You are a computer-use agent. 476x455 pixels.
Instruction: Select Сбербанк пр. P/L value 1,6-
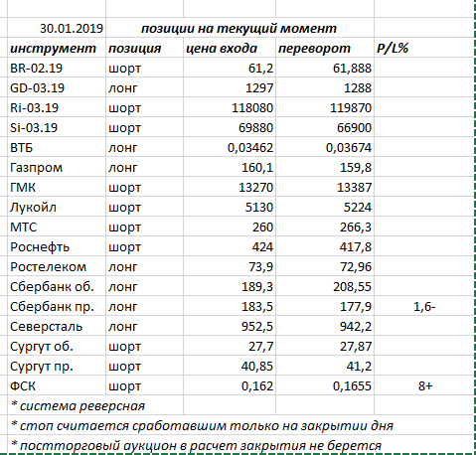click(424, 306)
